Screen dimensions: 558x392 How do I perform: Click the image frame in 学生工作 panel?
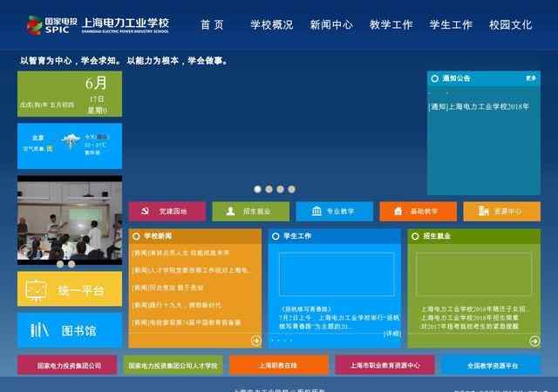tap(337, 274)
